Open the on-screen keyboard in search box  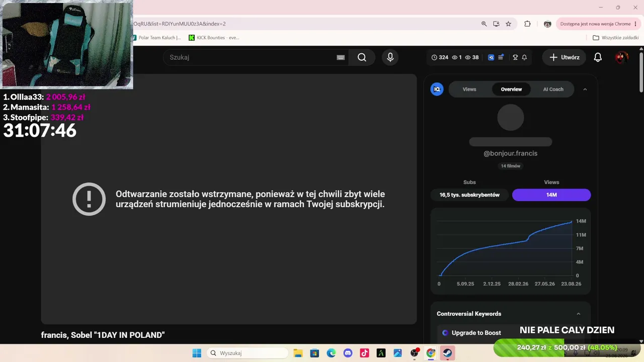click(x=341, y=57)
